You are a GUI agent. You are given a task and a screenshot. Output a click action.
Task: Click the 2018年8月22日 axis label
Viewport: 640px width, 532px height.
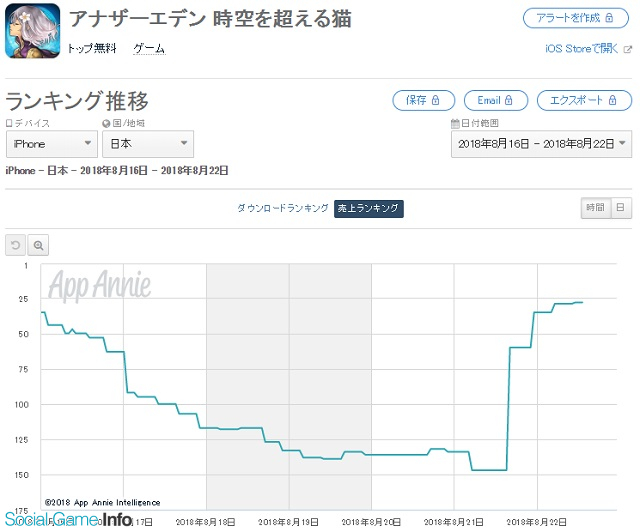(x=536, y=522)
